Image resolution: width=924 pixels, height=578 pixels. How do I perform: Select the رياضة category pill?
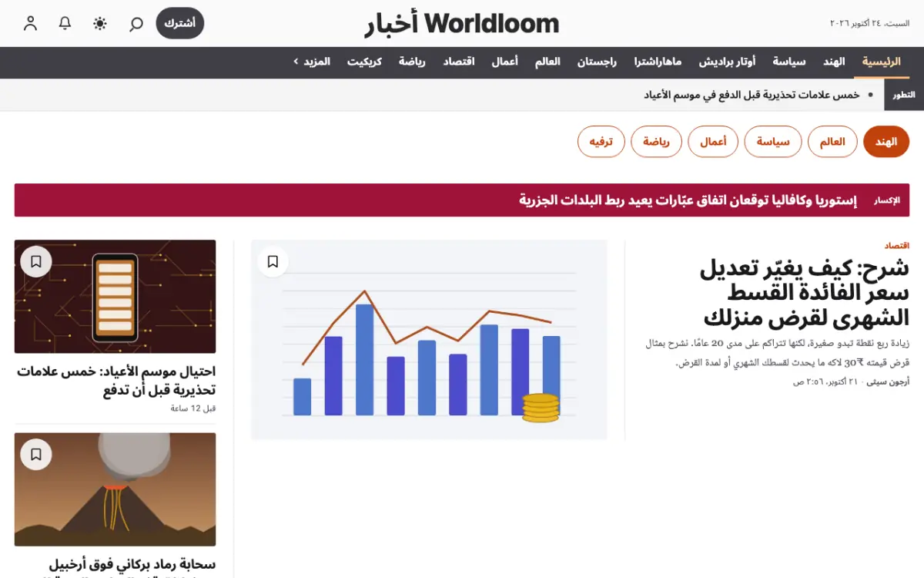tap(657, 142)
